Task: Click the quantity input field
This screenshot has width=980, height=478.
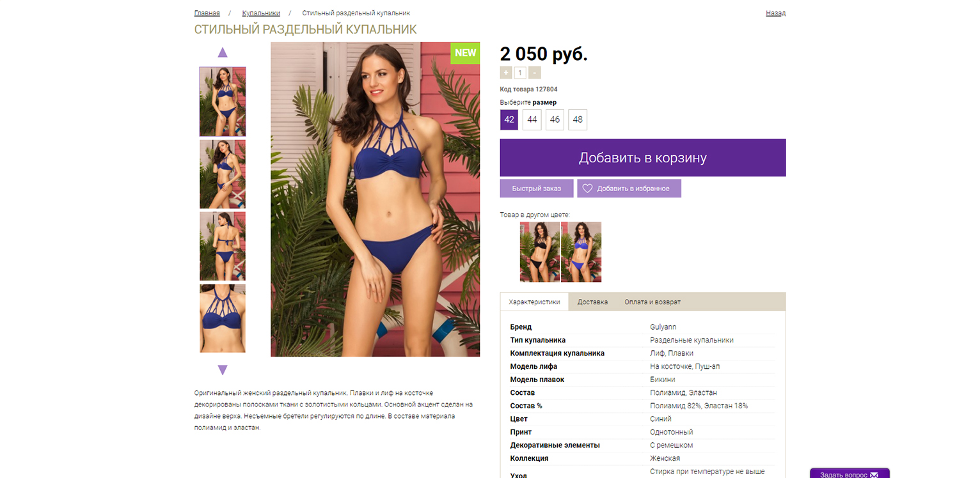Action: click(520, 73)
